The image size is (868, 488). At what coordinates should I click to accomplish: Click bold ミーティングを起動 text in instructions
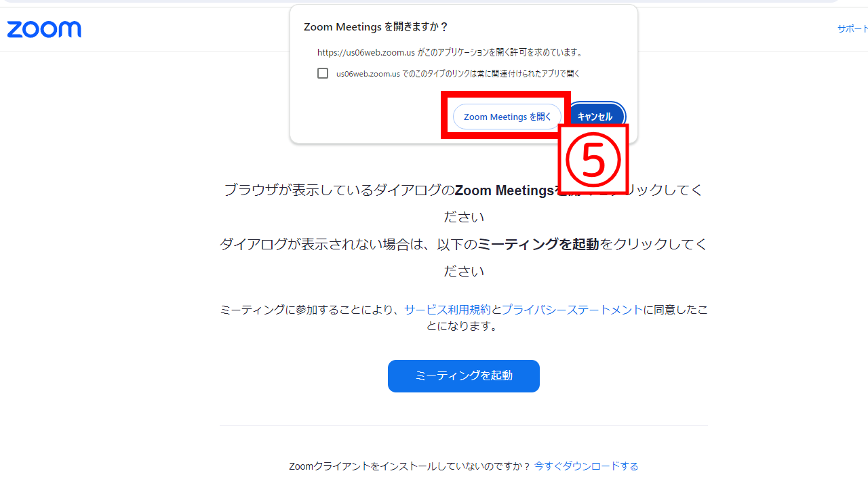(538, 244)
